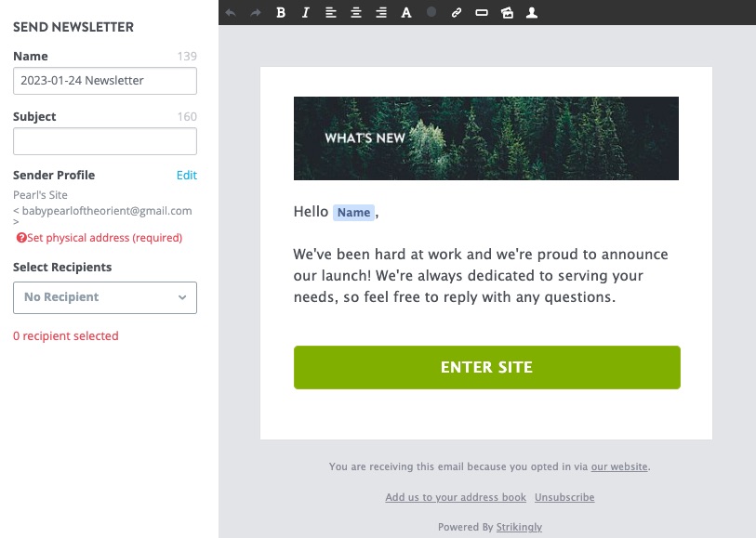Click the undo arrow icon
The image size is (756, 538).
click(x=229, y=12)
